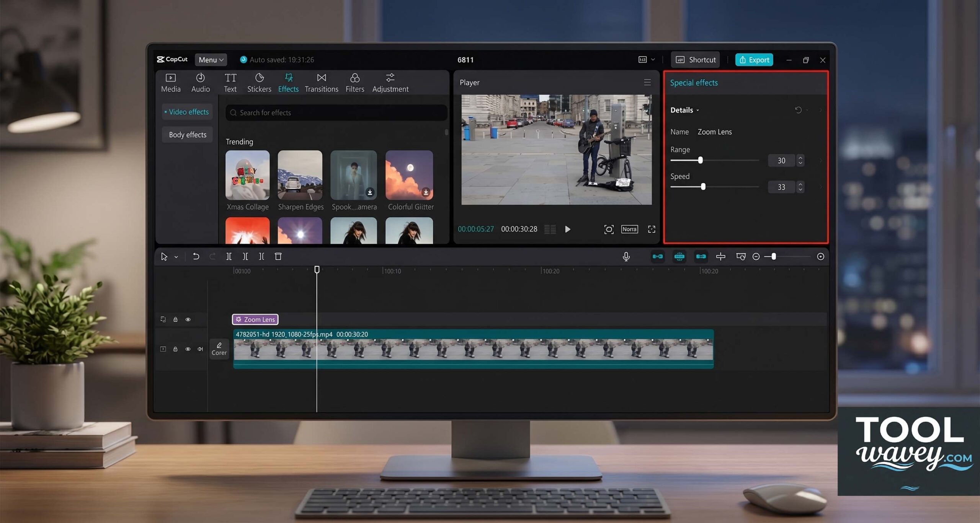Open the Audio tab
Screen dimensions: 980x523
(x=200, y=83)
